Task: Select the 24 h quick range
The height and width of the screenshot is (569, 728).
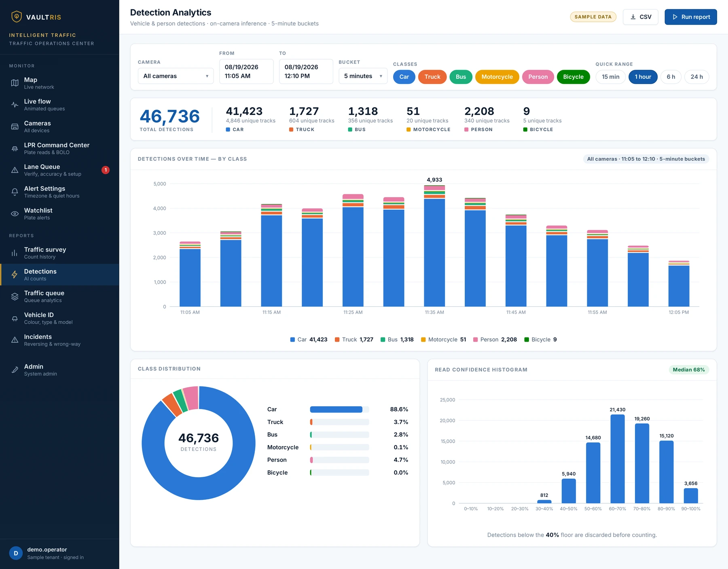Action: click(x=696, y=77)
